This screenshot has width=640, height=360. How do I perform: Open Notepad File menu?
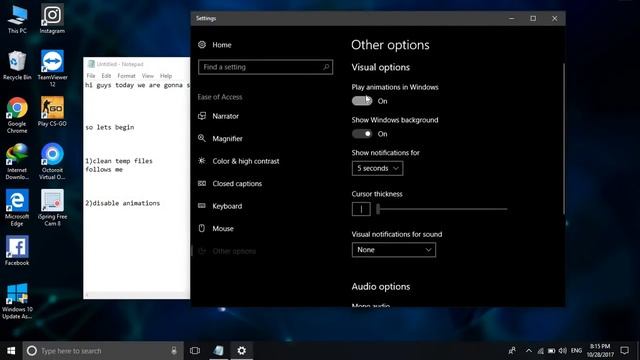point(91,76)
